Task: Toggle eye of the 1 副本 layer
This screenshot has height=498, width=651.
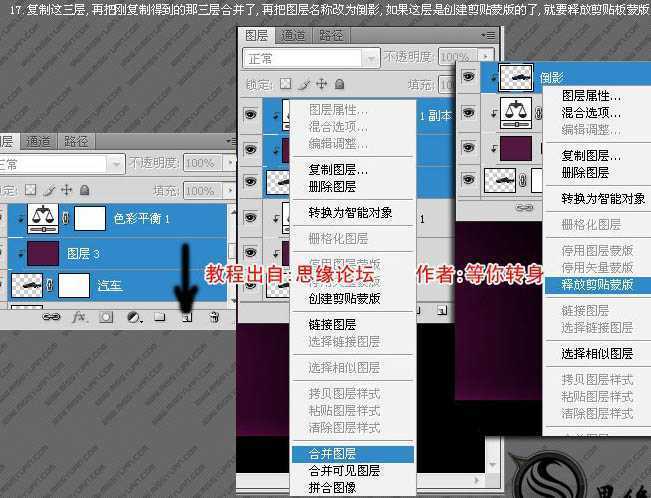Action: (250, 114)
